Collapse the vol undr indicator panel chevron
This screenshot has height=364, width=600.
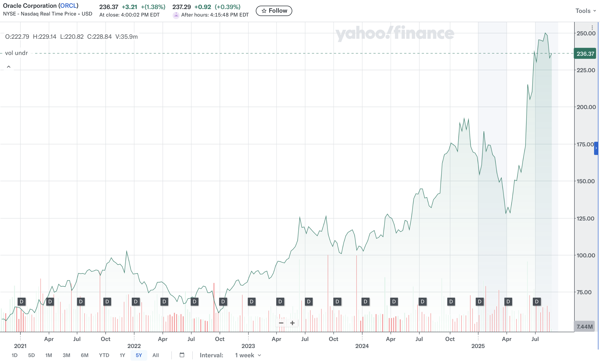[x=9, y=67]
